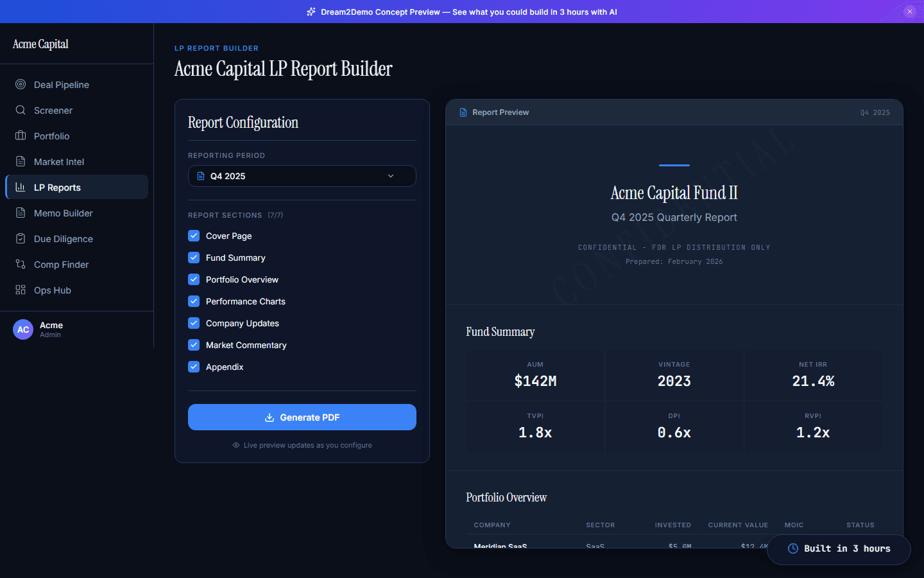This screenshot has height=578, width=924.
Task: Click the clock icon in Built in 3 hours badge
Action: 793,549
